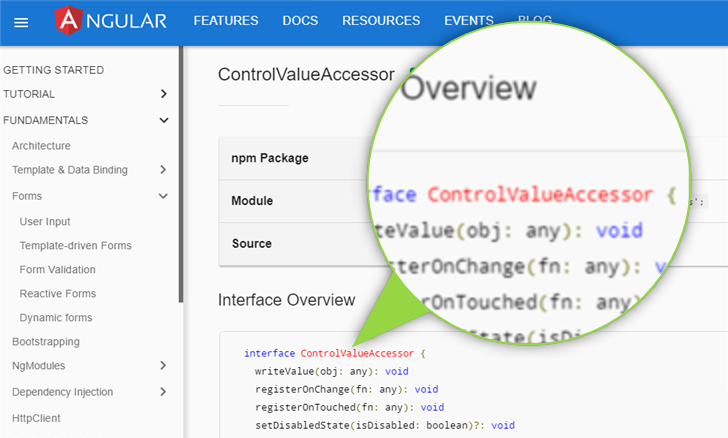The height and width of the screenshot is (438, 728).
Task: Click the Interface Overview heading
Action: [x=286, y=300]
